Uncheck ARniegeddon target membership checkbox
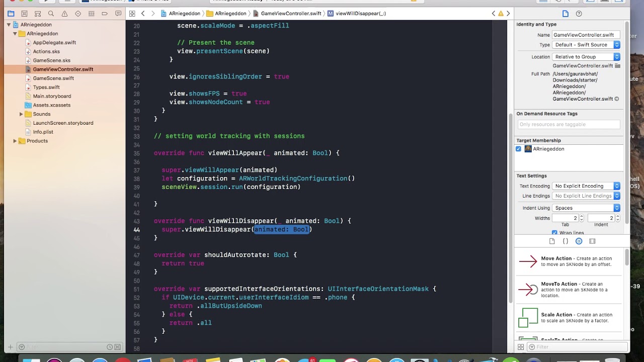The image size is (644, 362). (518, 149)
